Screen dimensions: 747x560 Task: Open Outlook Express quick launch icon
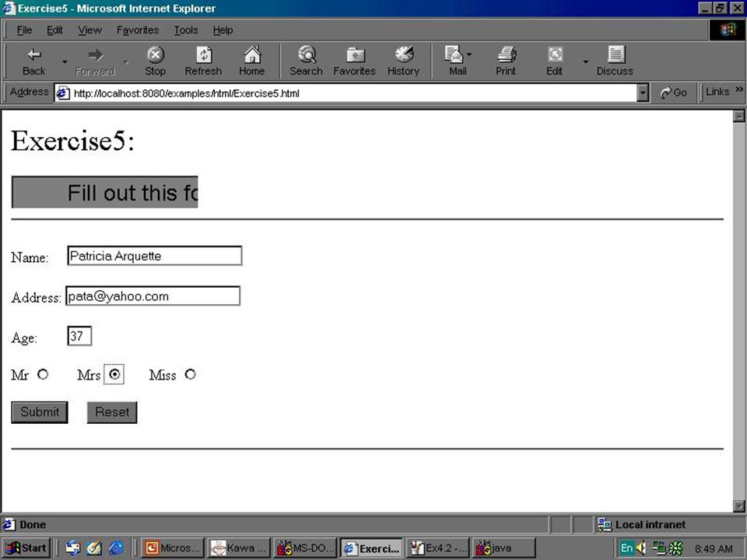click(x=72, y=548)
